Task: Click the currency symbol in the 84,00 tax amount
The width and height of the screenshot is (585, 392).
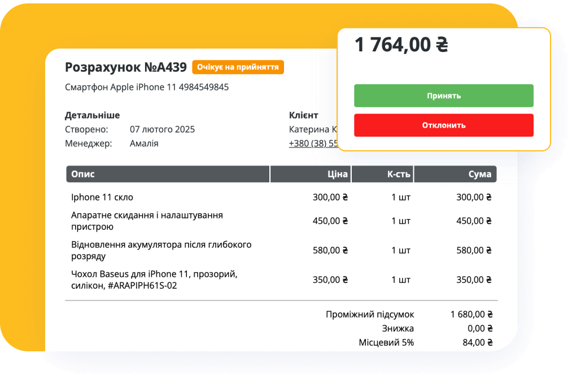Action: tap(489, 342)
